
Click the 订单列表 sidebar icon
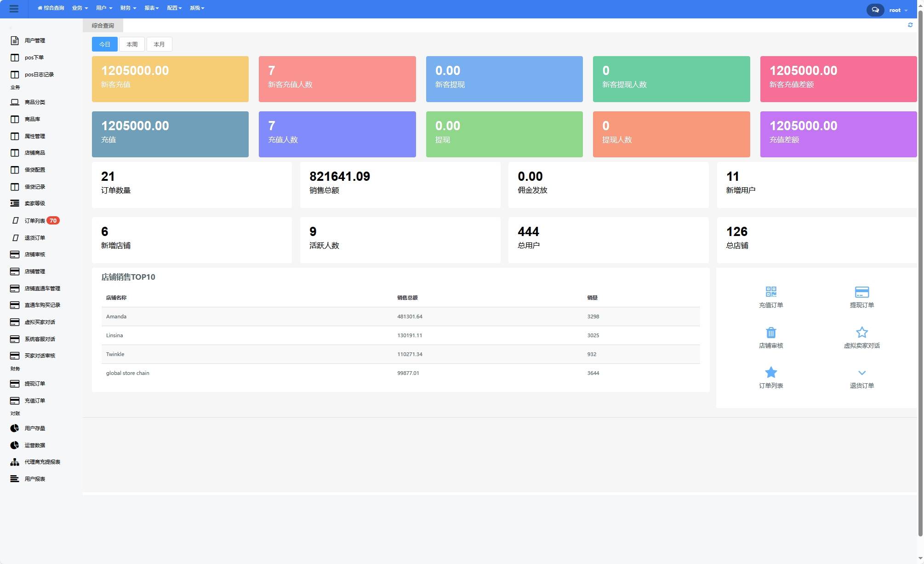[15, 220]
